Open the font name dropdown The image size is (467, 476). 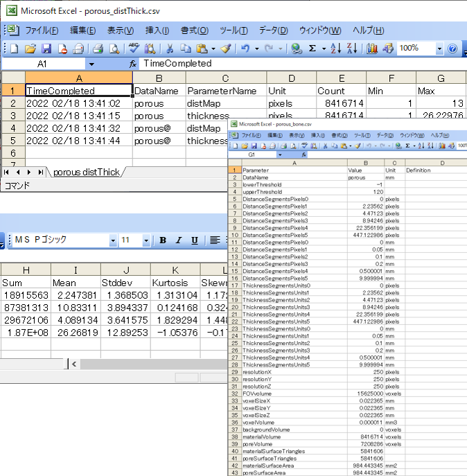click(x=113, y=240)
